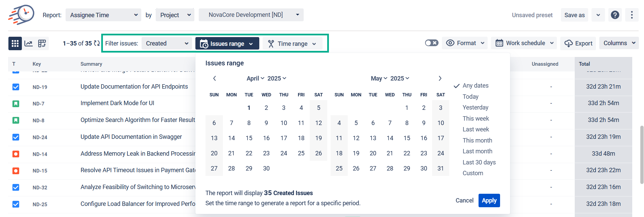Switch to the grid table view icon

[15, 43]
